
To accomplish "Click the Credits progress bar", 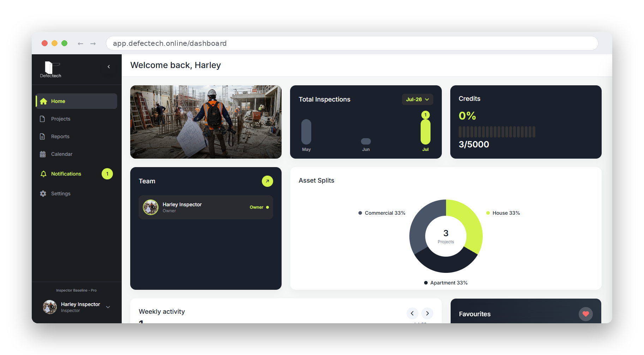I will (x=497, y=132).
